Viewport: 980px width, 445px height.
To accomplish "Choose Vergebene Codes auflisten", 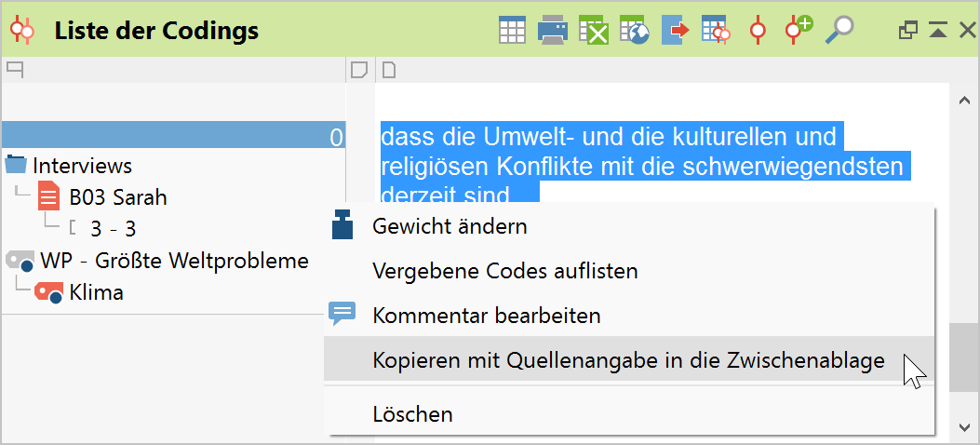I will 504,271.
